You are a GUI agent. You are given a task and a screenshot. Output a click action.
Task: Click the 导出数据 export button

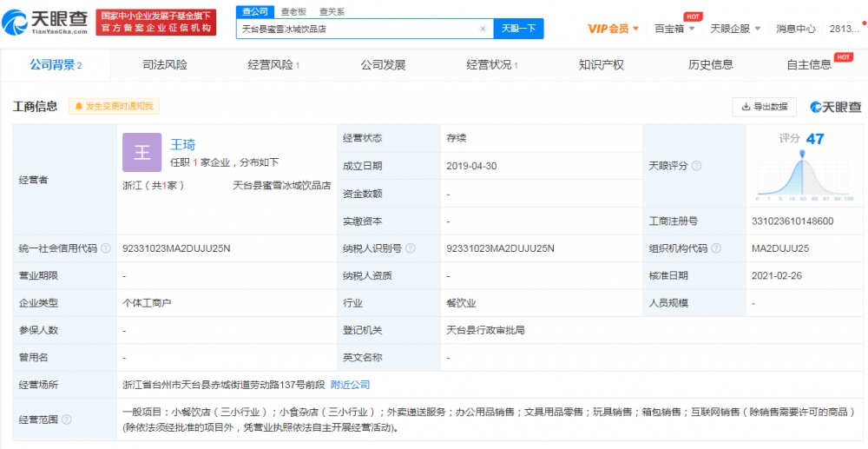(x=765, y=107)
